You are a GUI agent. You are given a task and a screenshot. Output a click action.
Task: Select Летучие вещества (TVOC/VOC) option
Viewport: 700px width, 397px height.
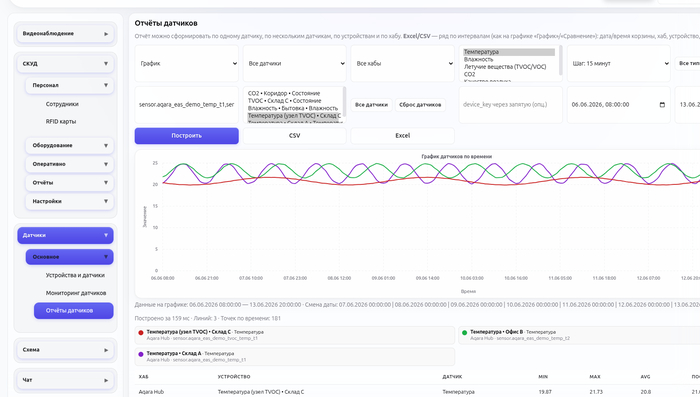click(x=509, y=67)
